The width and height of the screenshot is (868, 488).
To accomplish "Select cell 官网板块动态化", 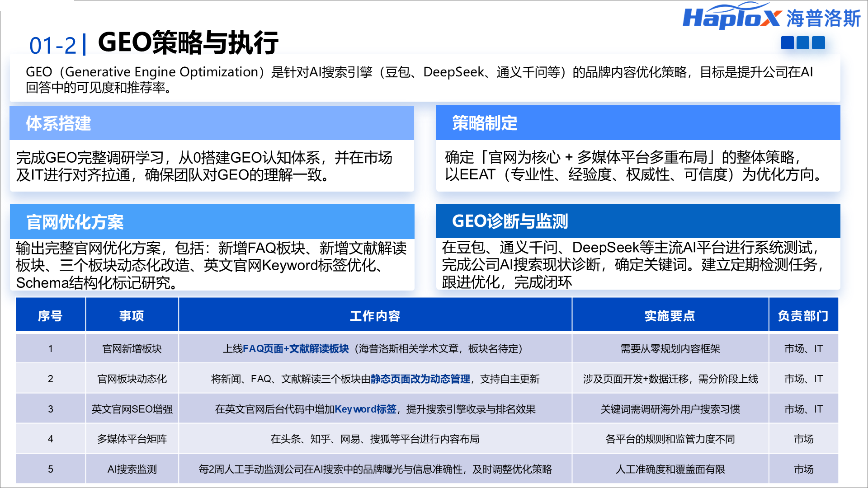I will (x=132, y=379).
